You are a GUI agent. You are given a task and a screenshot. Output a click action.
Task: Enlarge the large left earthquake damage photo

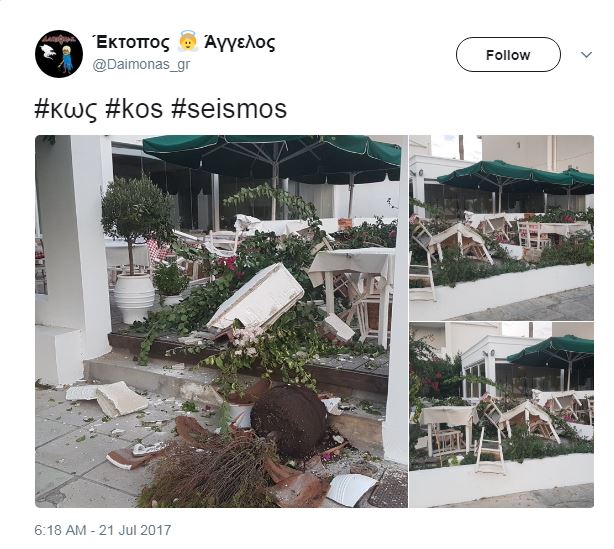point(221,321)
